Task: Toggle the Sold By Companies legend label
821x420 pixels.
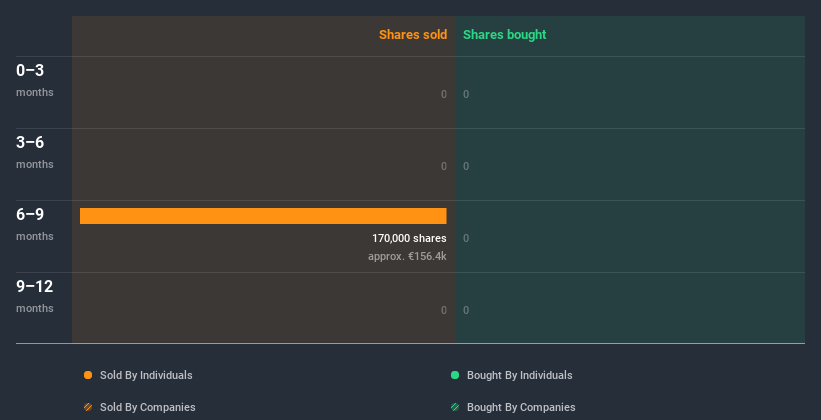Action: pos(146,407)
